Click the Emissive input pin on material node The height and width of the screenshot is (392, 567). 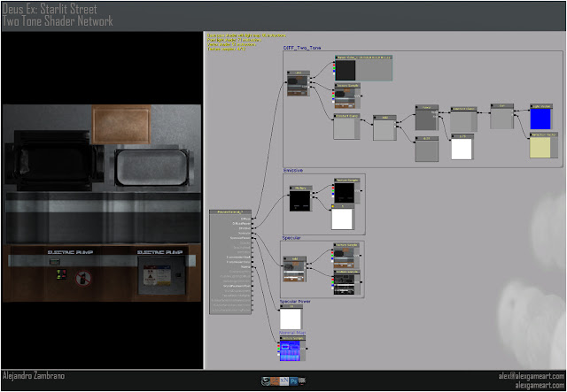pyautogui.click(x=252, y=228)
